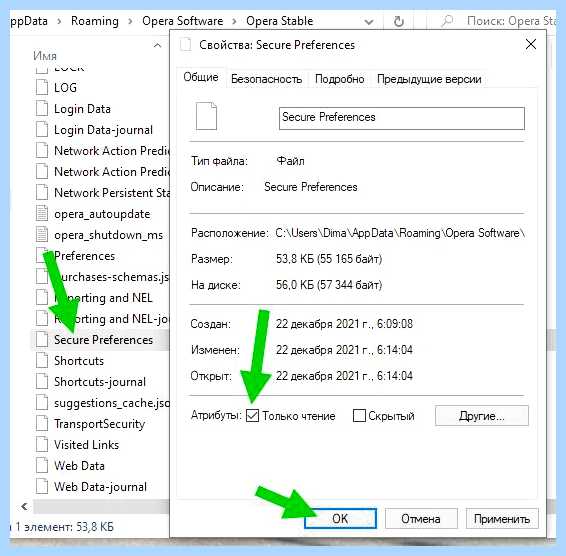
Task: Click the large file icon in properties
Action: pos(206,116)
